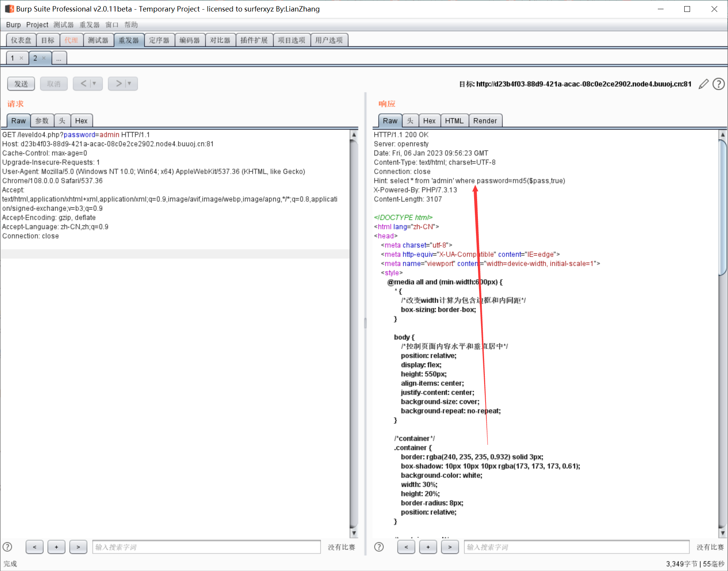Select response Raw tab
The height and width of the screenshot is (571, 728).
click(390, 121)
